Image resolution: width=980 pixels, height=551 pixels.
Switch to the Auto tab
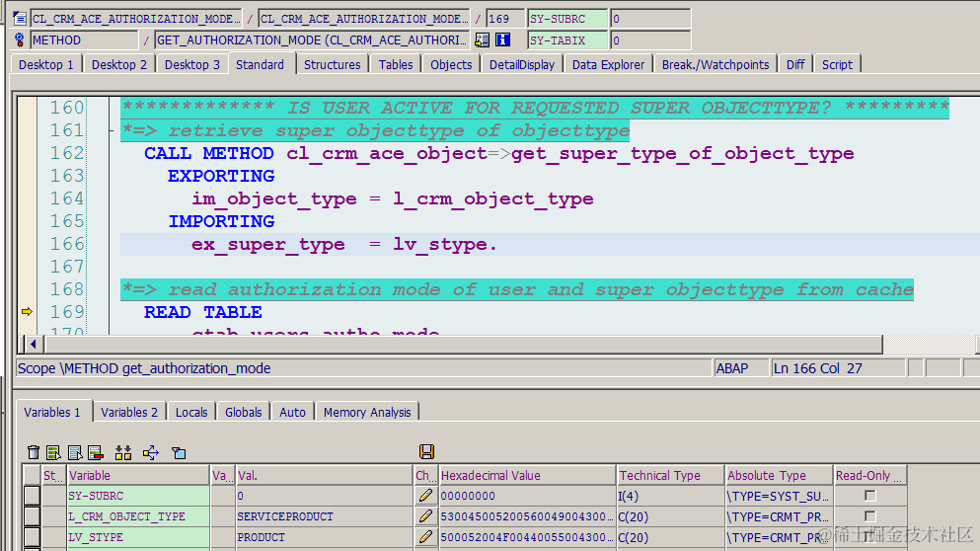(292, 412)
